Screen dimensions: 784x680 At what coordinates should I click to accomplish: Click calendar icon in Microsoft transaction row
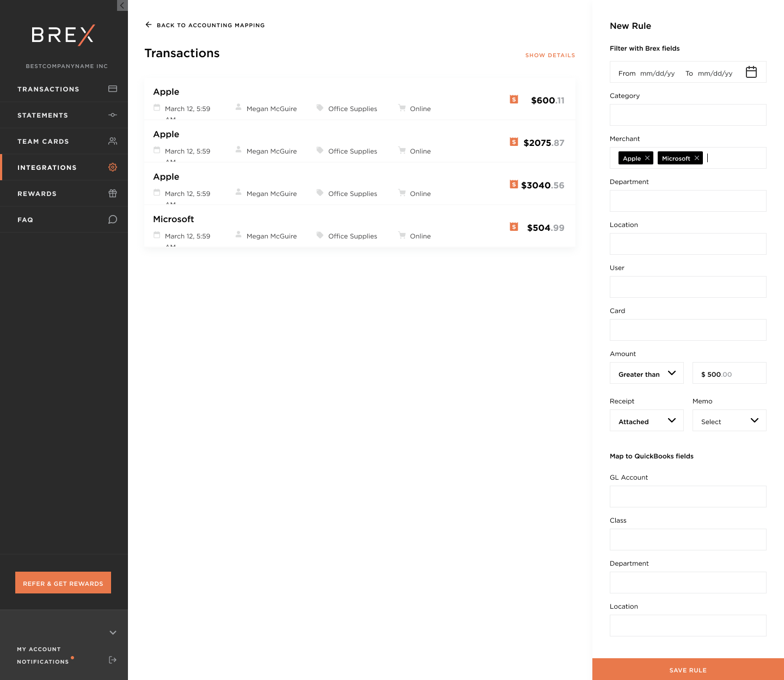click(157, 235)
